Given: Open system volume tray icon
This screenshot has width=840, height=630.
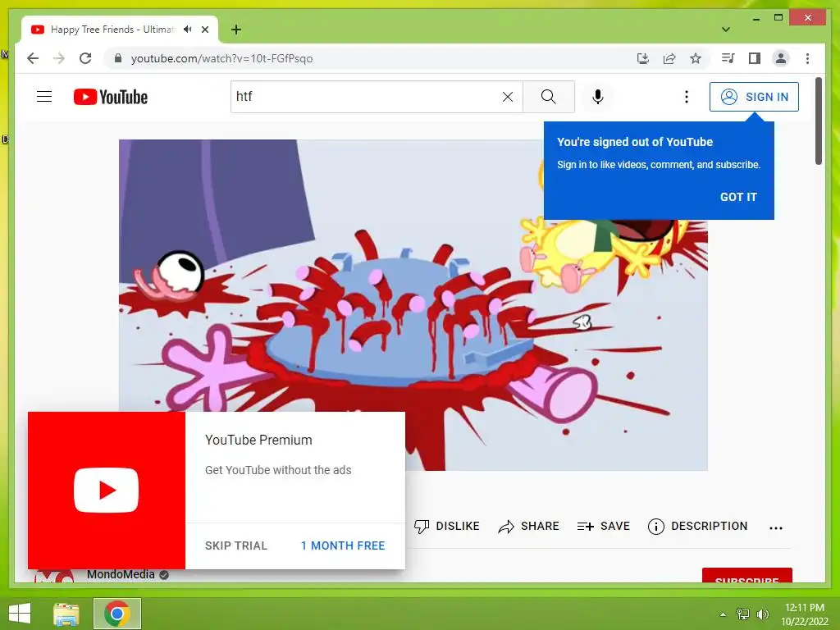Looking at the screenshot, I should (762, 614).
